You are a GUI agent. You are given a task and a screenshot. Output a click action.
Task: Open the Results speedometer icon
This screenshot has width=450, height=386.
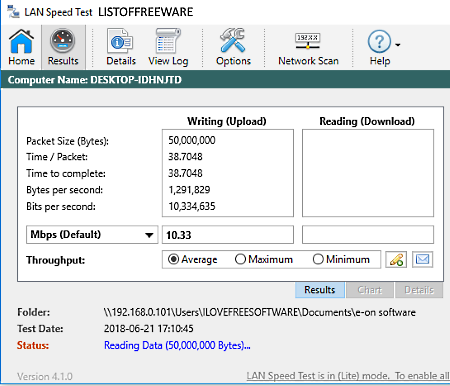63,47
